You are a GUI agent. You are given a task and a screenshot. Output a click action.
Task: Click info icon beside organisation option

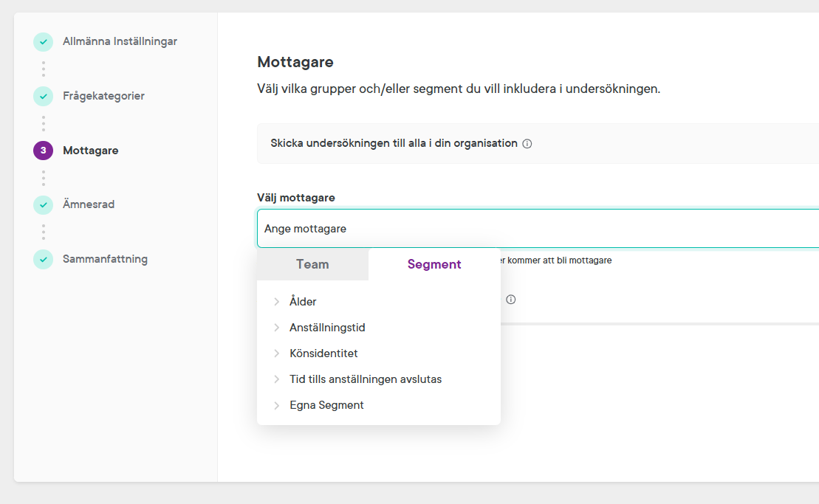point(527,144)
